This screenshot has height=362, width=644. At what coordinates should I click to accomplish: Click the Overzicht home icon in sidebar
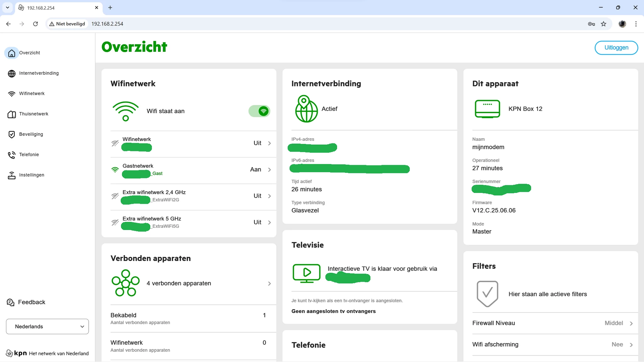click(x=12, y=53)
